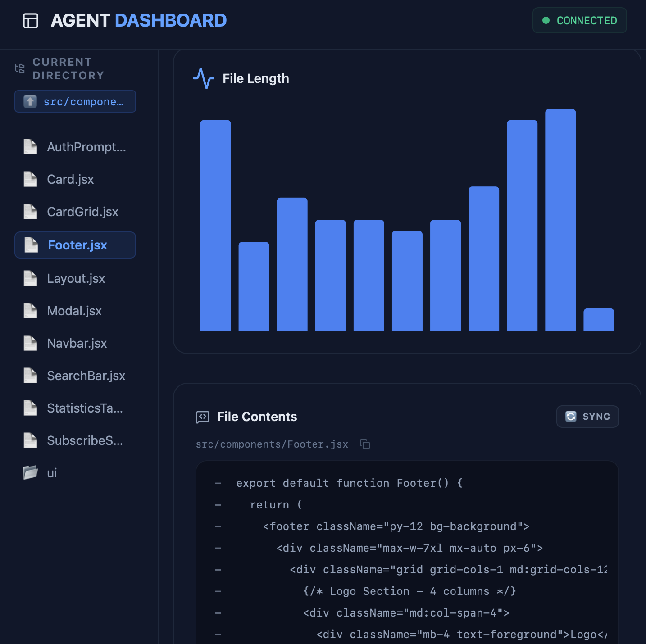Click the file icon next to SearchBar.jsx
This screenshot has width=646, height=644.
[30, 376]
